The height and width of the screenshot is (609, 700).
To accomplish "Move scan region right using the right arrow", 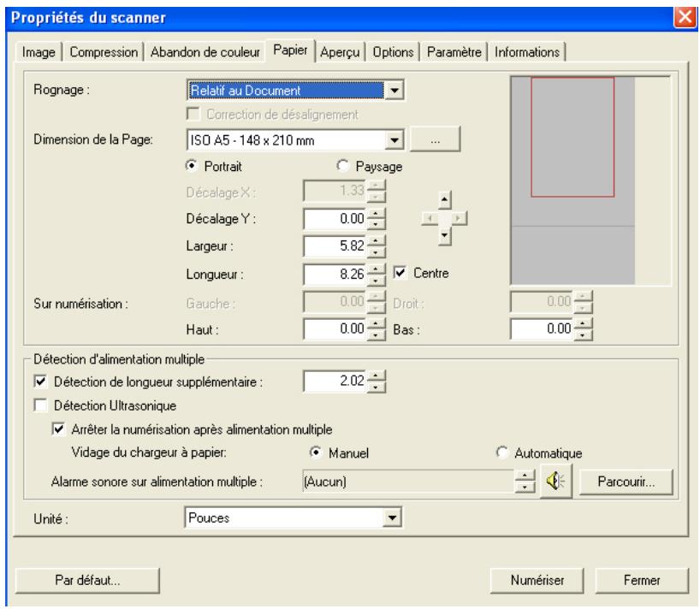I will (460, 218).
